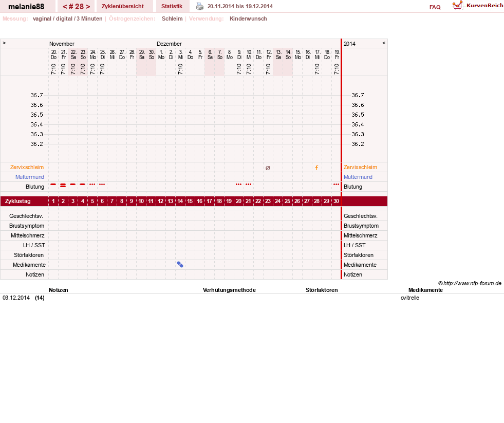The width and height of the screenshot is (504, 423).
Task: Click the left Zervixschleim row label
Action: [27, 167]
